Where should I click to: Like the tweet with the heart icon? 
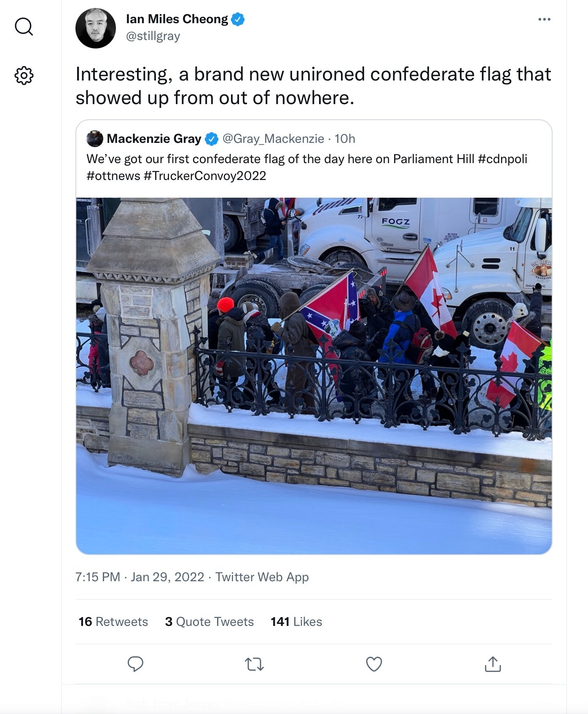(374, 664)
